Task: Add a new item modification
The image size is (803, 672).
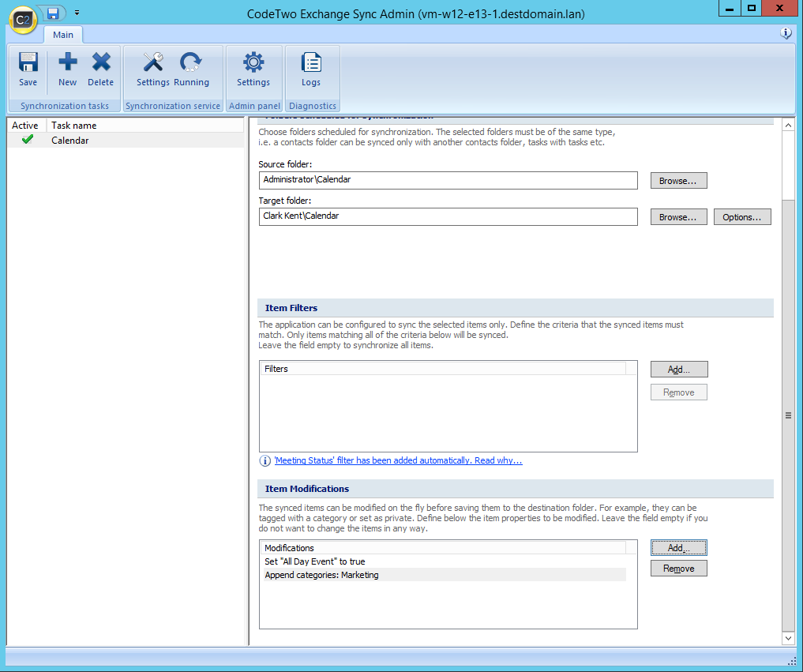Action: [679, 548]
